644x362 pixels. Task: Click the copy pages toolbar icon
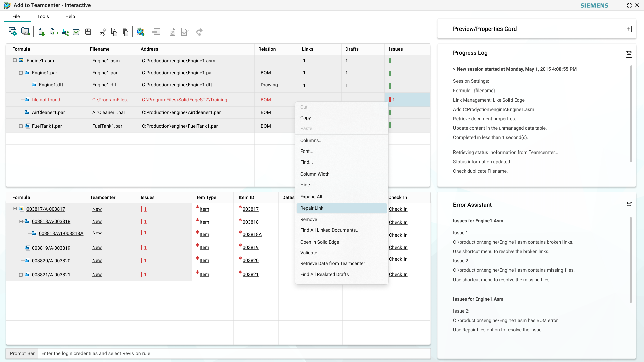pyautogui.click(x=114, y=32)
